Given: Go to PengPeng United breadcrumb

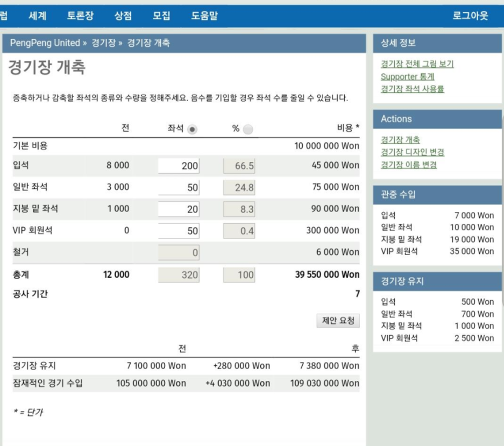Looking at the screenshot, I should pyautogui.click(x=45, y=43).
